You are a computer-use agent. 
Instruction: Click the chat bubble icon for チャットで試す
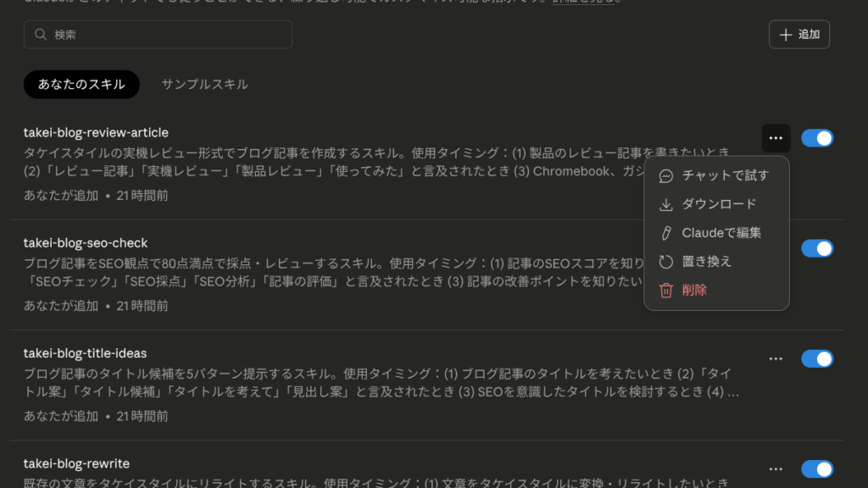coord(666,176)
